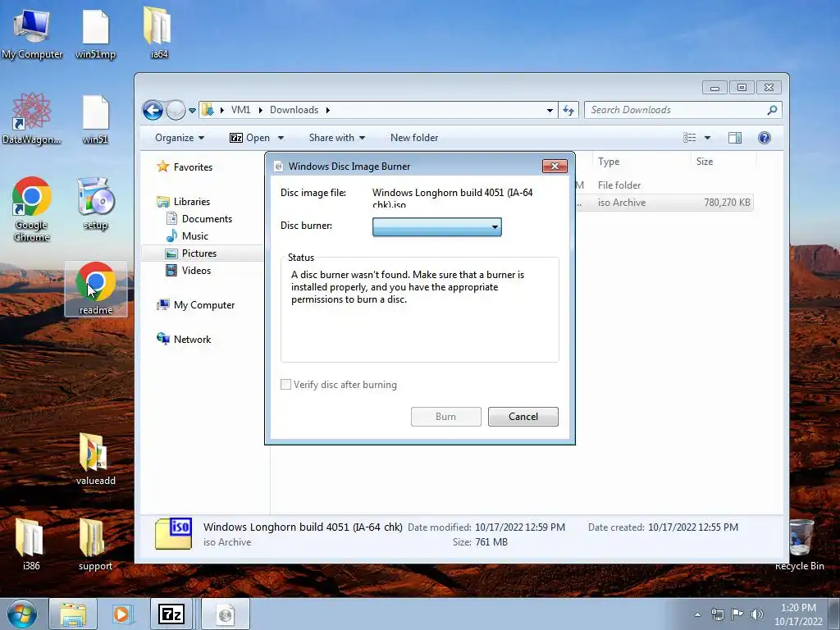
Task: Select My Computer in navigation pane
Action: pos(196,305)
